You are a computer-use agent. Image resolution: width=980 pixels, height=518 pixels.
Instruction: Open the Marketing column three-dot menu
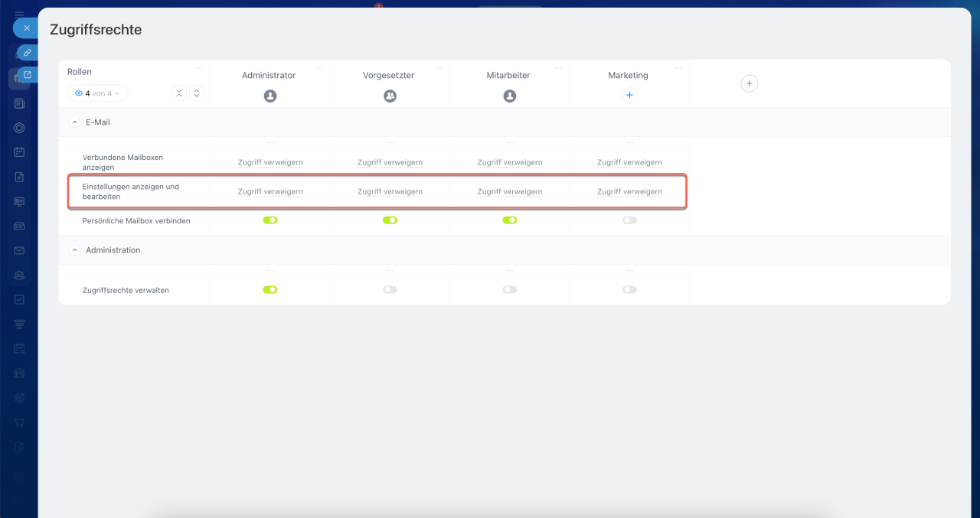point(678,67)
